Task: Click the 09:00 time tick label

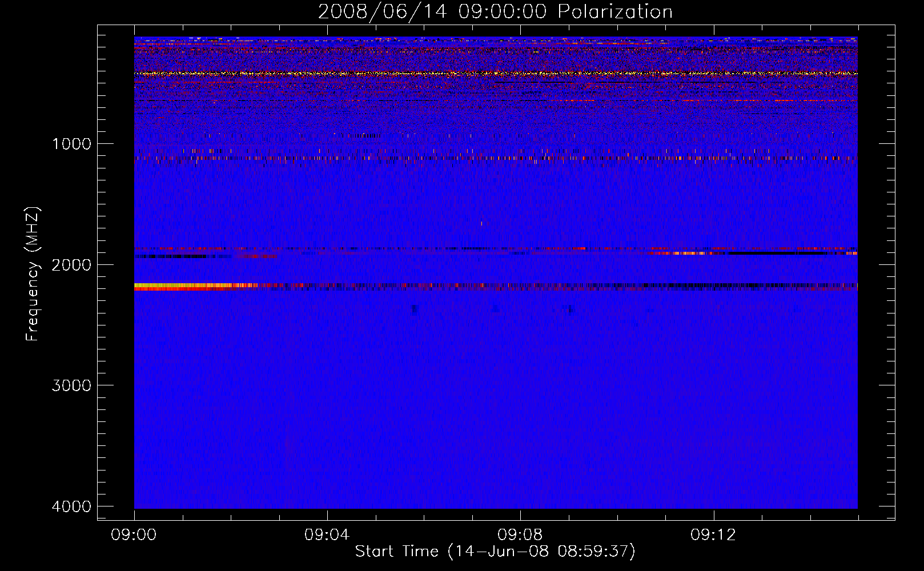Action: click(x=134, y=535)
